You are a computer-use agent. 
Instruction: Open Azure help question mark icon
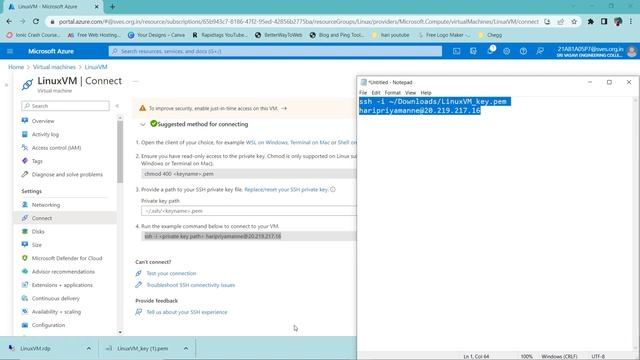click(523, 51)
